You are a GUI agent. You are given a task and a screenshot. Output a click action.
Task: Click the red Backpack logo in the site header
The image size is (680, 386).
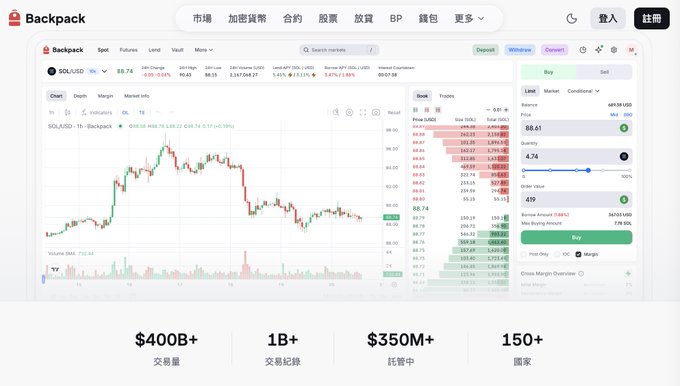click(14, 18)
